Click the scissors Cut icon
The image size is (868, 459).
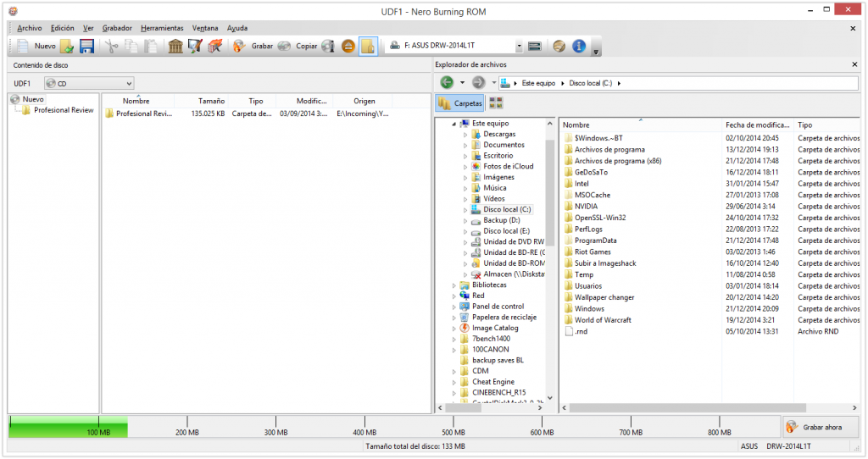pos(112,46)
